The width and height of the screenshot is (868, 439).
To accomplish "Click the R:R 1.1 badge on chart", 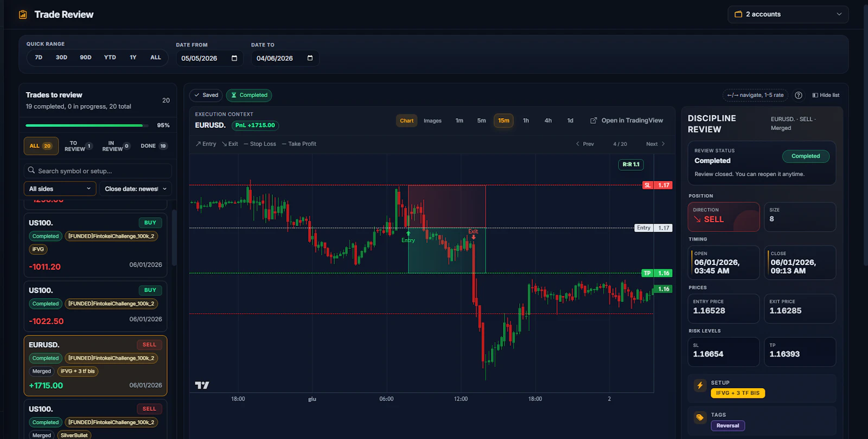I will (631, 164).
